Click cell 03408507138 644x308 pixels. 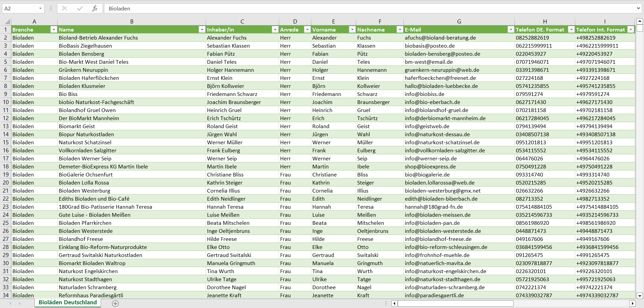545,134
